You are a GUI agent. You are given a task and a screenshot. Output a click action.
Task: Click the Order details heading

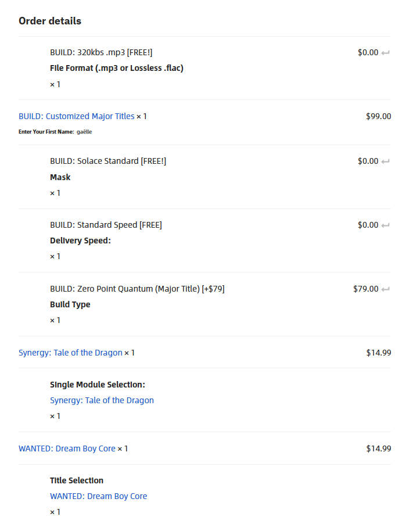click(x=50, y=21)
